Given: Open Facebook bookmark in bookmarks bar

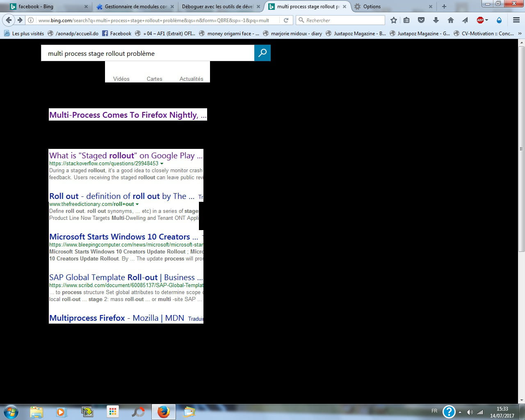Looking at the screenshot, I should point(117,34).
